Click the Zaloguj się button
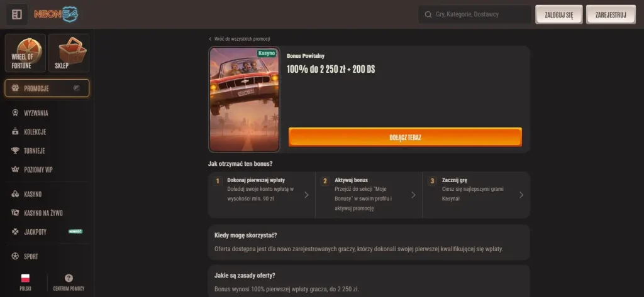The width and height of the screenshot is (644, 297). (558, 15)
